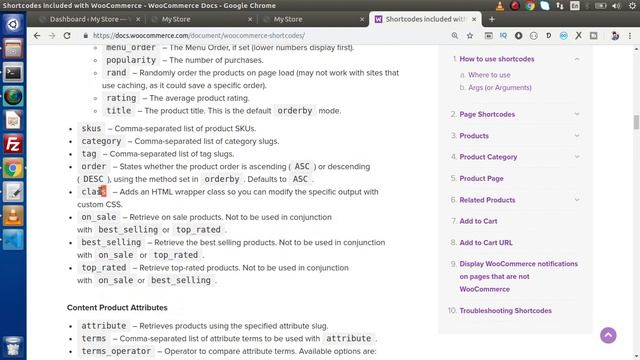Open the letter D extension icon

click(549, 36)
